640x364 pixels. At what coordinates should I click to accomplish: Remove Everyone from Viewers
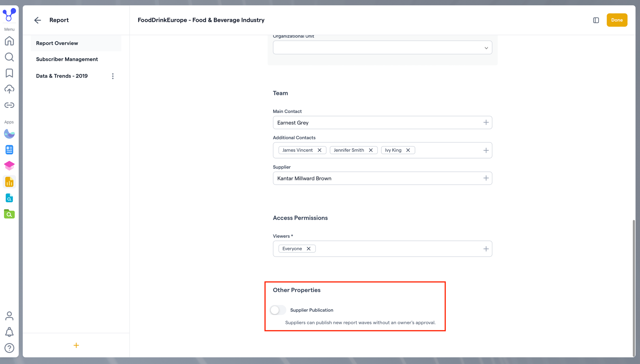tap(309, 249)
